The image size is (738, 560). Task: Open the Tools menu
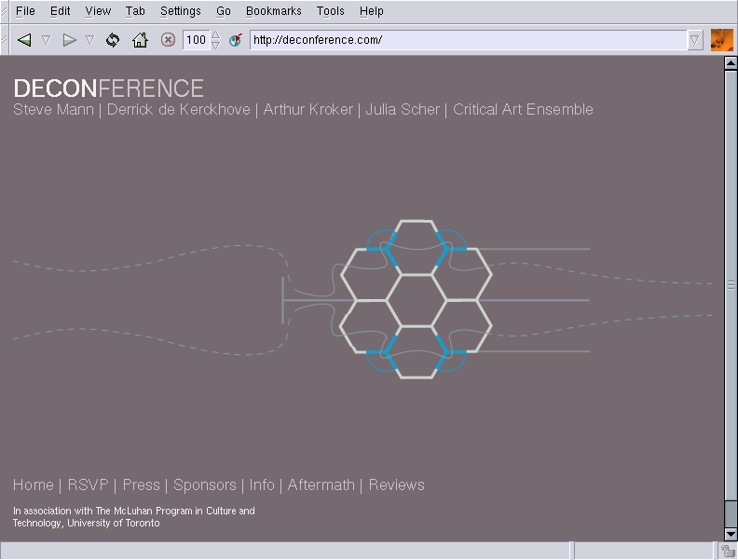coord(330,11)
